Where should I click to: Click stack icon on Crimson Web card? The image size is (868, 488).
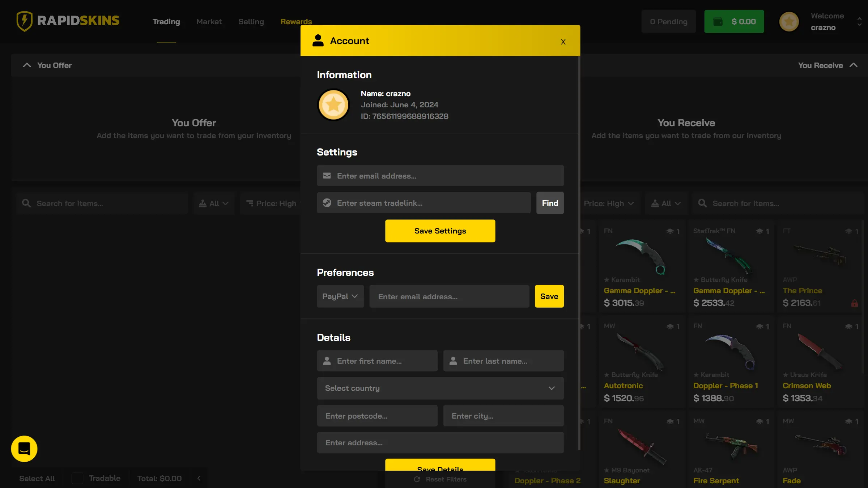849,326
